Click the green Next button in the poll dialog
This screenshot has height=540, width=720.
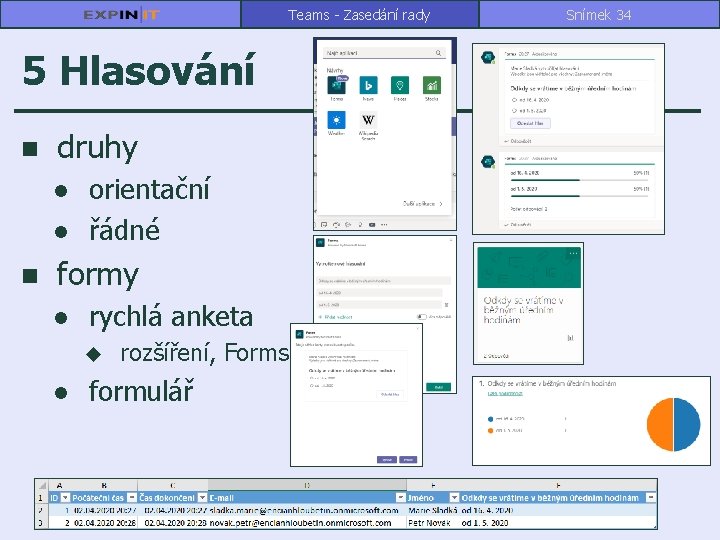tap(439, 387)
